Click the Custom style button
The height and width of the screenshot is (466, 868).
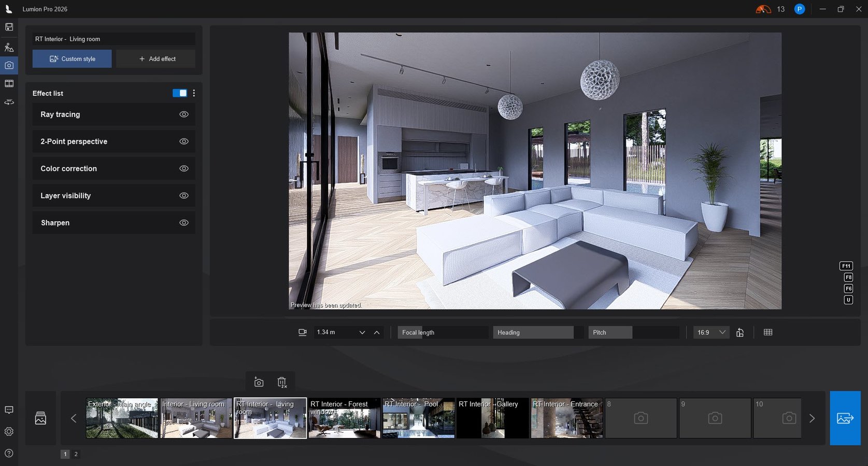tap(72, 59)
